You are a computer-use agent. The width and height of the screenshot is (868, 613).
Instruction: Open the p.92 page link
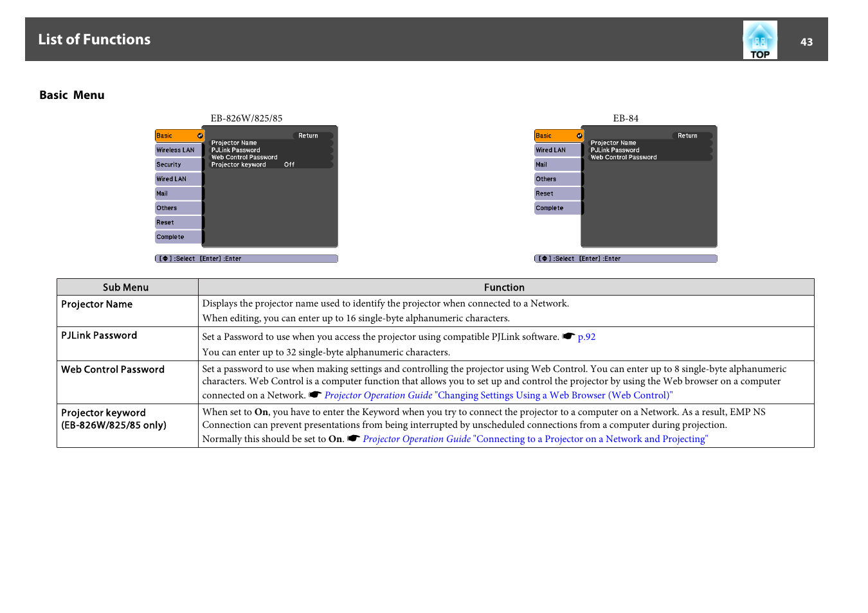point(586,337)
